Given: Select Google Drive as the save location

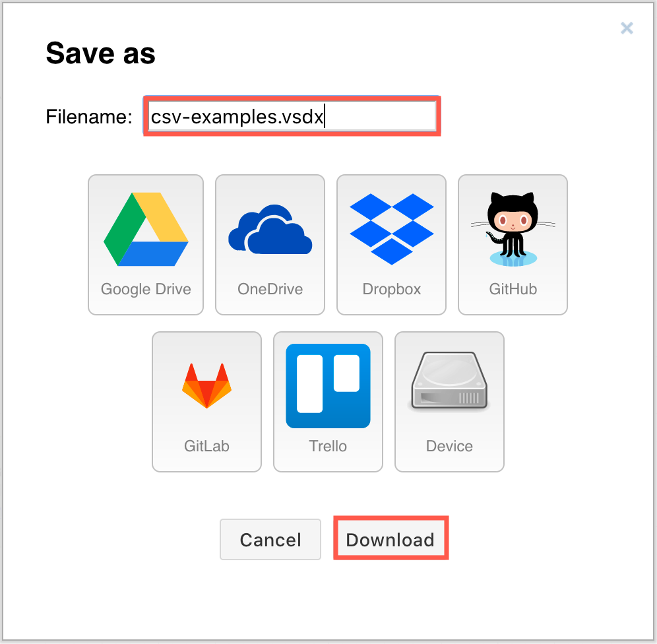Looking at the screenshot, I should (x=145, y=244).
